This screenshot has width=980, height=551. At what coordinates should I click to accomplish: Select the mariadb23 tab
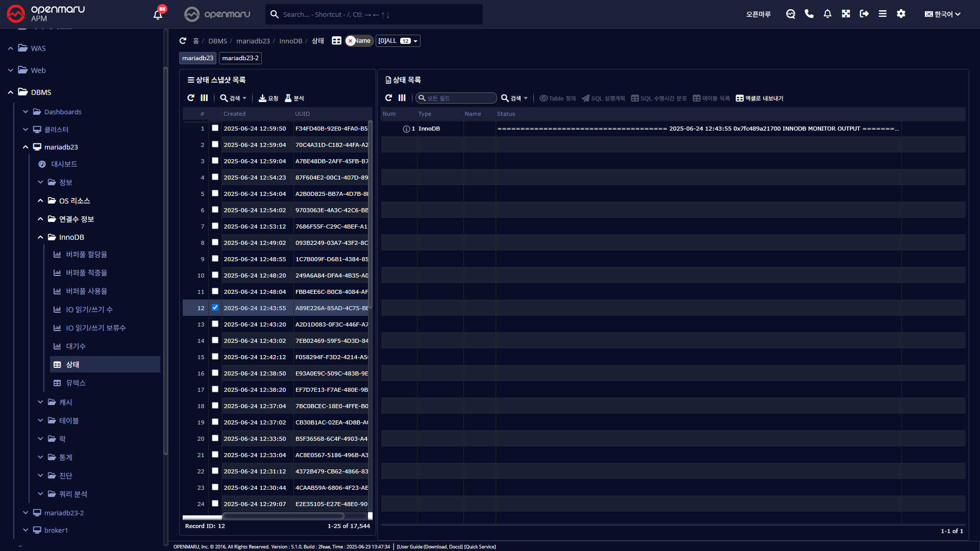[x=198, y=58]
